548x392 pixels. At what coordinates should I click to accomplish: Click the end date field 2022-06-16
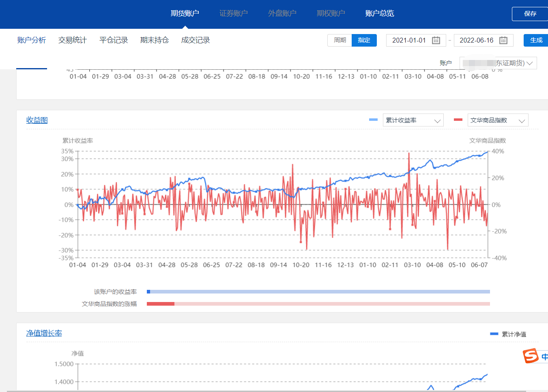point(484,40)
